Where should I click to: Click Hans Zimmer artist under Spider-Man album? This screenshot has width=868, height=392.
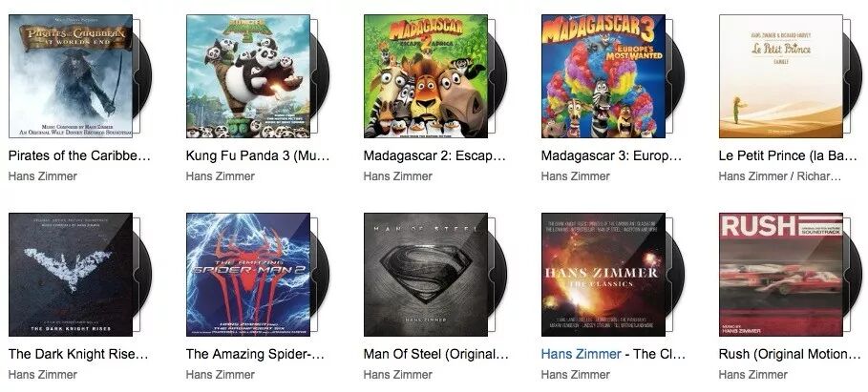tap(221, 374)
